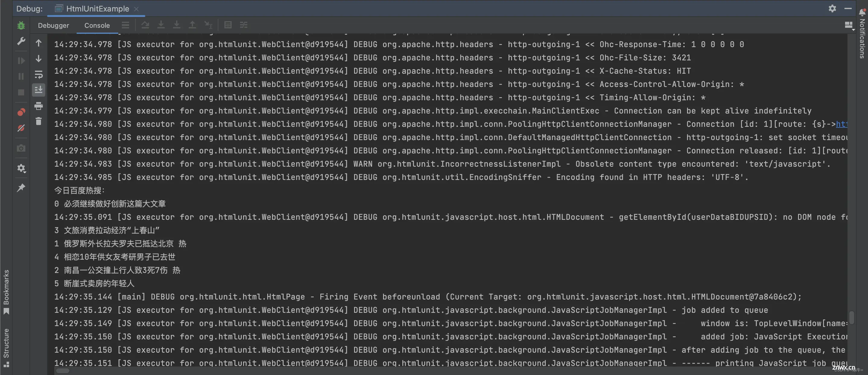The width and height of the screenshot is (868, 375).
Task: Hide the Debug tool window
Action: pos(848,8)
